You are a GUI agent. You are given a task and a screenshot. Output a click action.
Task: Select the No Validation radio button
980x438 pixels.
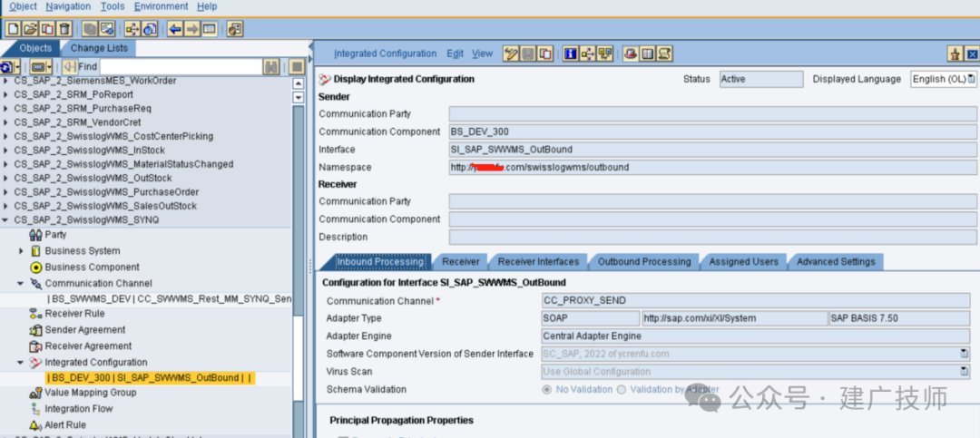point(547,389)
